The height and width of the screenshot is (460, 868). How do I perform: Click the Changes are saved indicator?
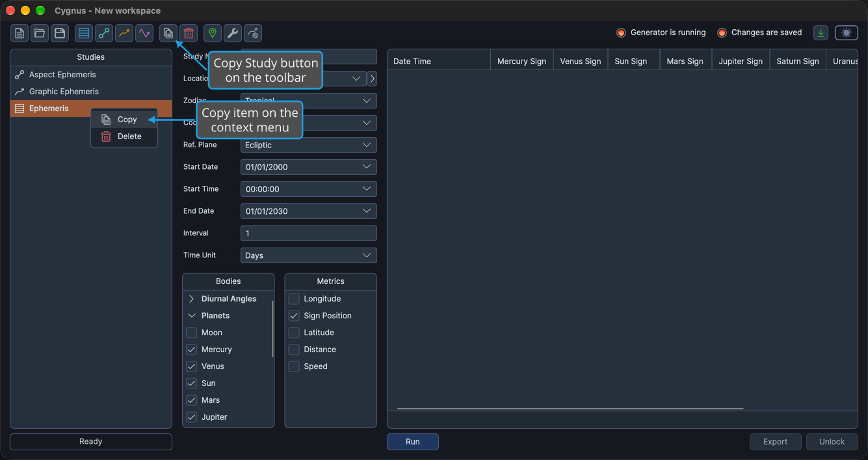(x=759, y=32)
